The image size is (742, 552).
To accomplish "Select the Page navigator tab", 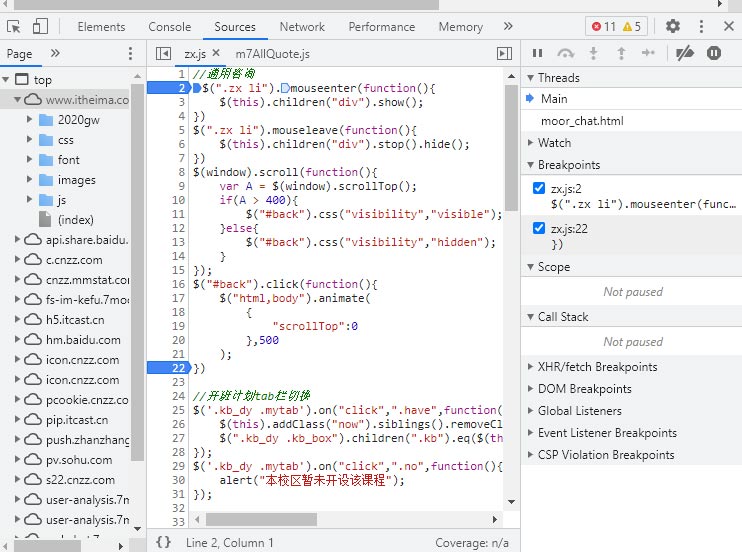I will (19, 54).
